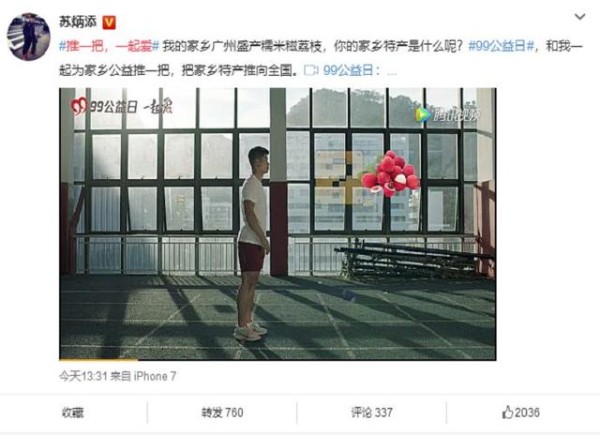600x435 pixels.
Task: Open 苏炳添 username profile link
Action: pos(78,22)
